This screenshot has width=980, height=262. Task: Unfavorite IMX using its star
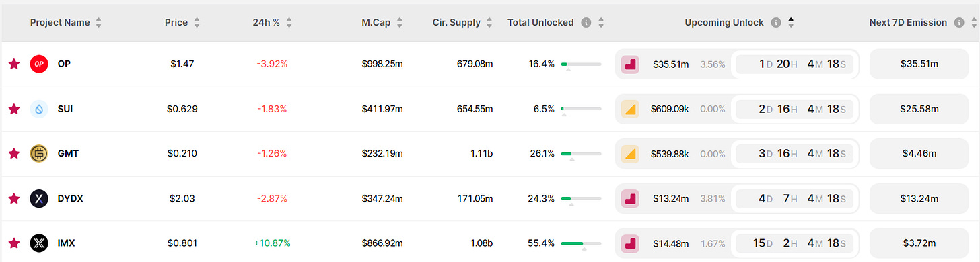(13, 243)
